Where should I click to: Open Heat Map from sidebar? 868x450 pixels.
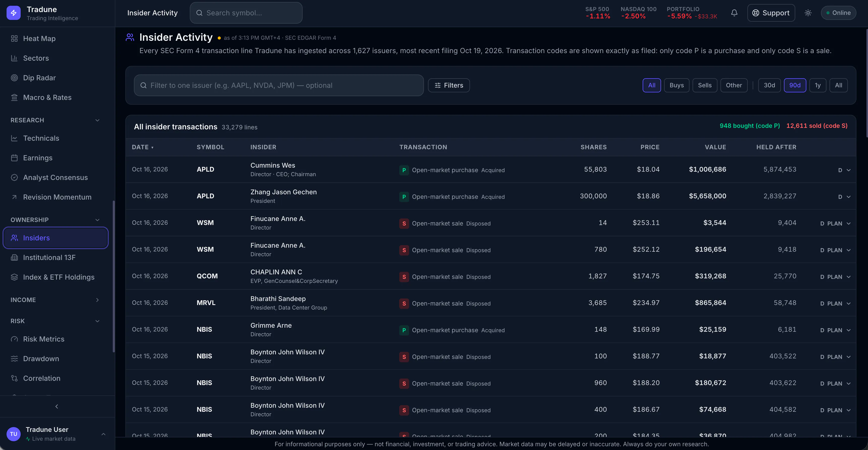(x=56, y=39)
